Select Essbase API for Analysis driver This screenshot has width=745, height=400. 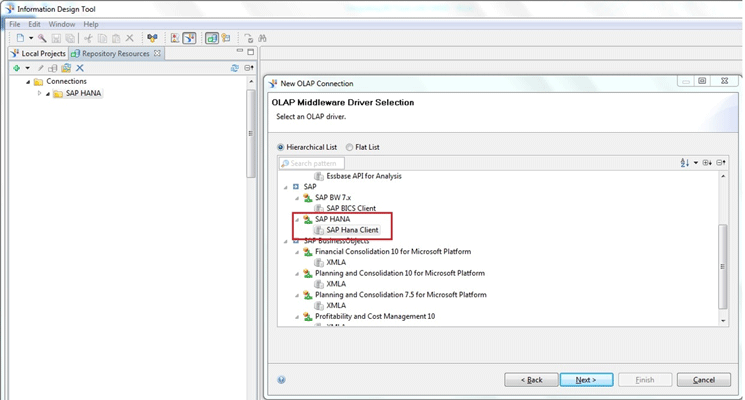click(363, 176)
